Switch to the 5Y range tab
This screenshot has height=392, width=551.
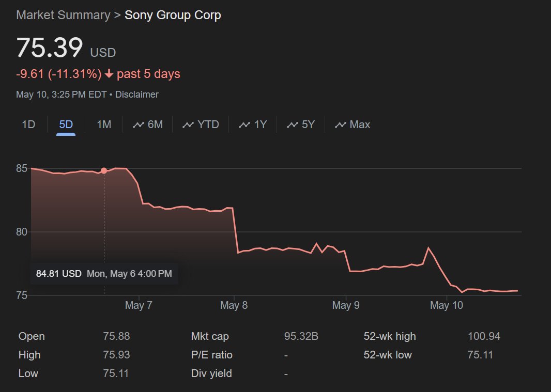[300, 124]
